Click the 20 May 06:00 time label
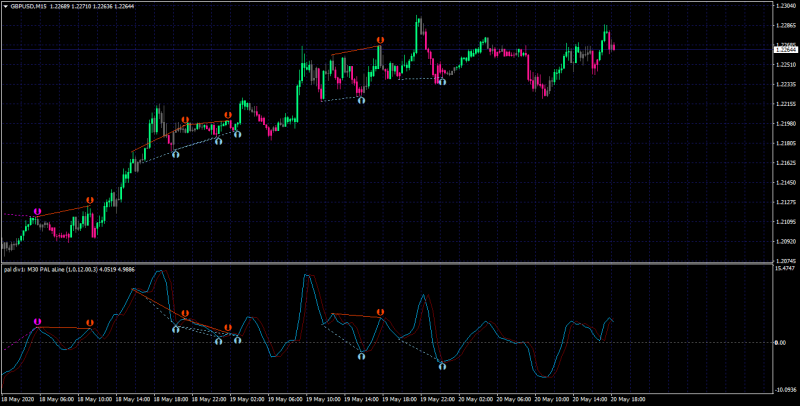 coord(514,399)
